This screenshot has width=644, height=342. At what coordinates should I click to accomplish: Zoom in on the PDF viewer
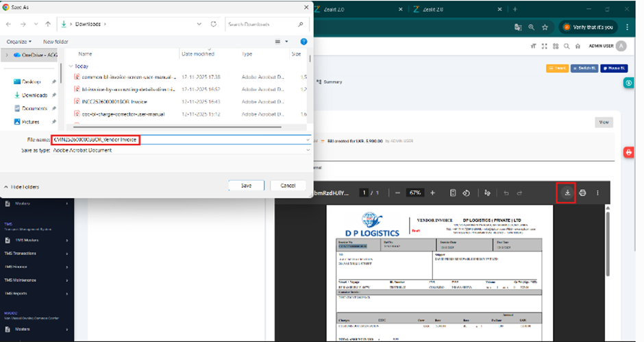coord(432,193)
